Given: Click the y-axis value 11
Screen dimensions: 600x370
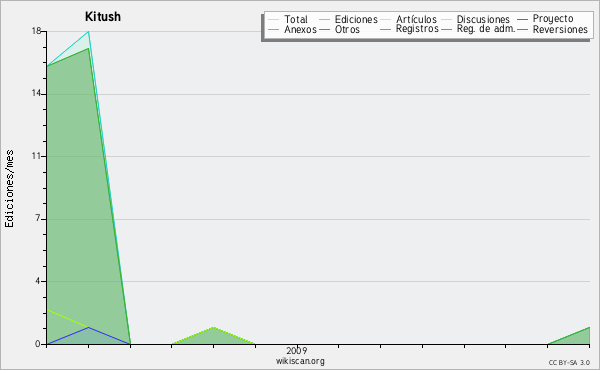Looking at the screenshot, I should pos(36,156).
